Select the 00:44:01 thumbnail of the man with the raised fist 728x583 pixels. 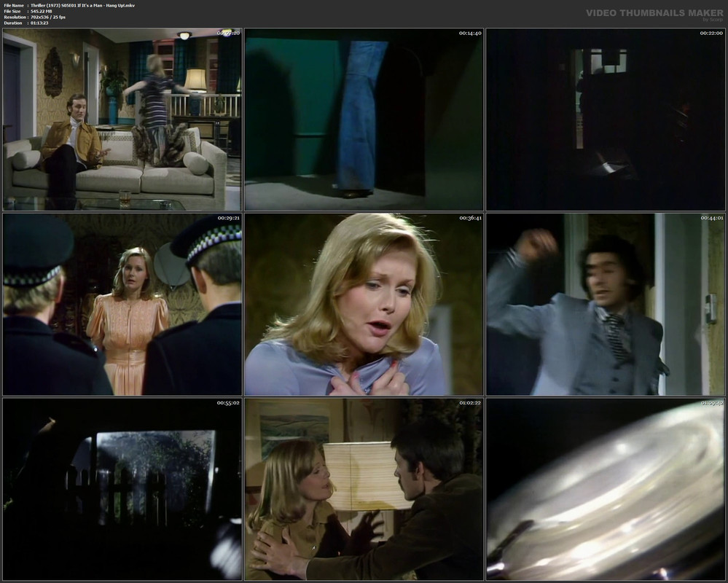(x=606, y=304)
